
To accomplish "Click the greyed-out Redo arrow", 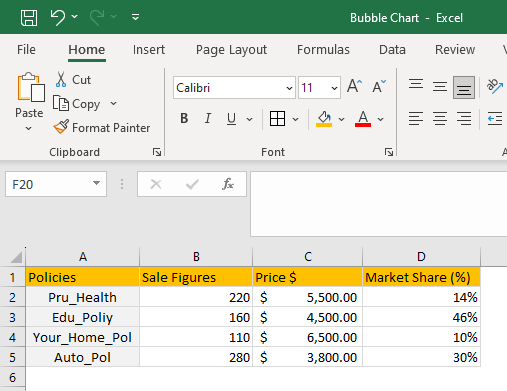I will [x=97, y=17].
